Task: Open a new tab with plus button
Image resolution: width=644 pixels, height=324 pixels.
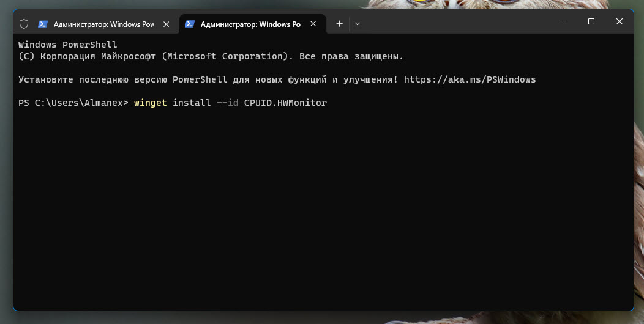Action: 339,24
